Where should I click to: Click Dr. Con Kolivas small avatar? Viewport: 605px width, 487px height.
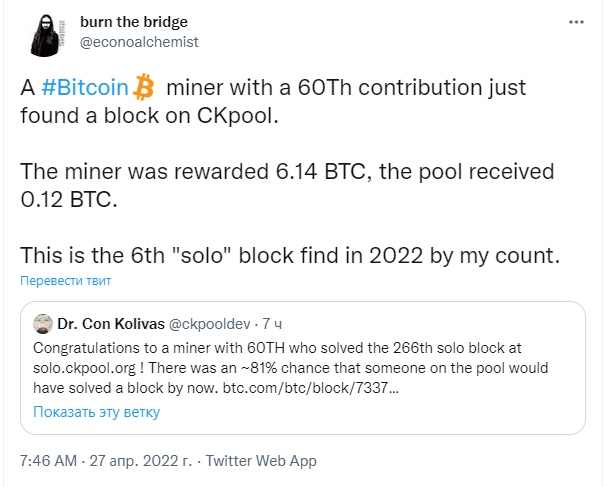pyautogui.click(x=43, y=324)
